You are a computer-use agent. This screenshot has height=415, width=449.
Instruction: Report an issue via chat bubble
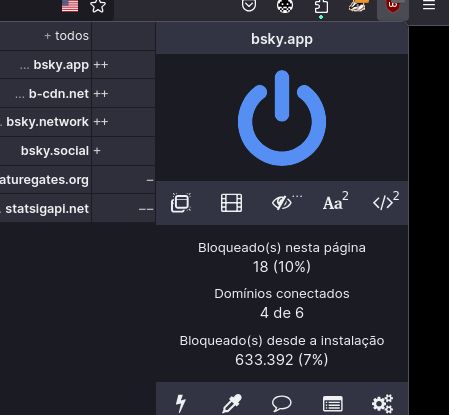[x=282, y=403]
